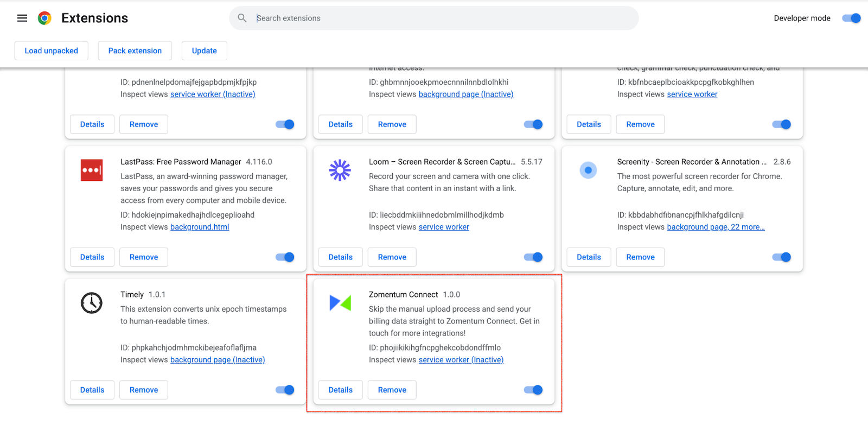This screenshot has height=443, width=868.
Task: Remove the Timely extension
Action: point(144,390)
